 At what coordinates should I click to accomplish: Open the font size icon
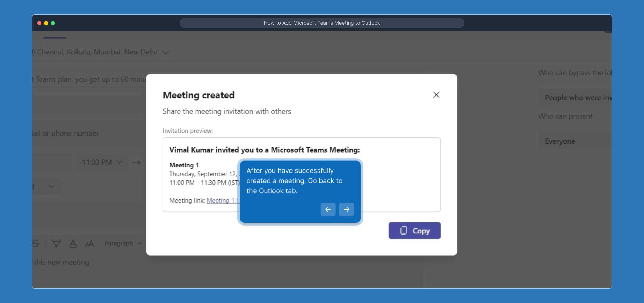(89, 244)
